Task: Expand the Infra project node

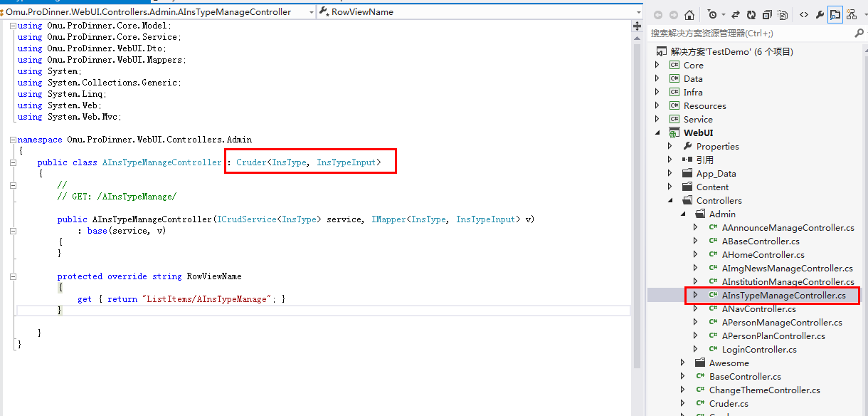Action: 657,92
